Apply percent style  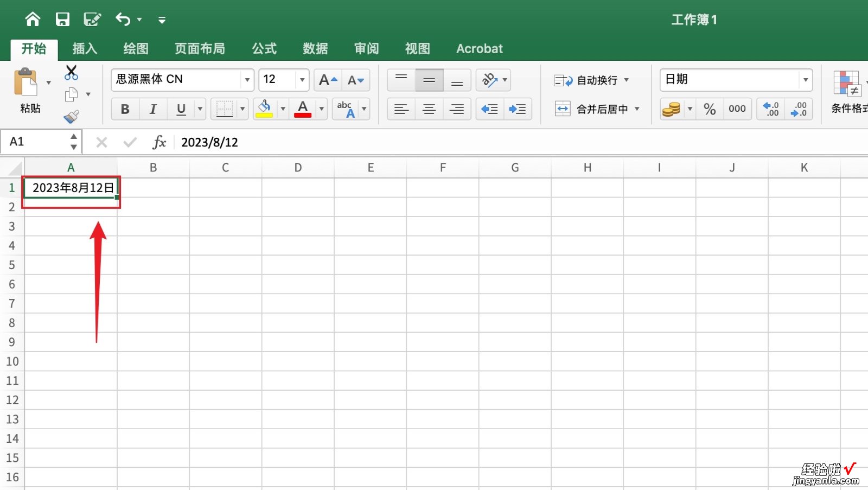click(x=710, y=109)
